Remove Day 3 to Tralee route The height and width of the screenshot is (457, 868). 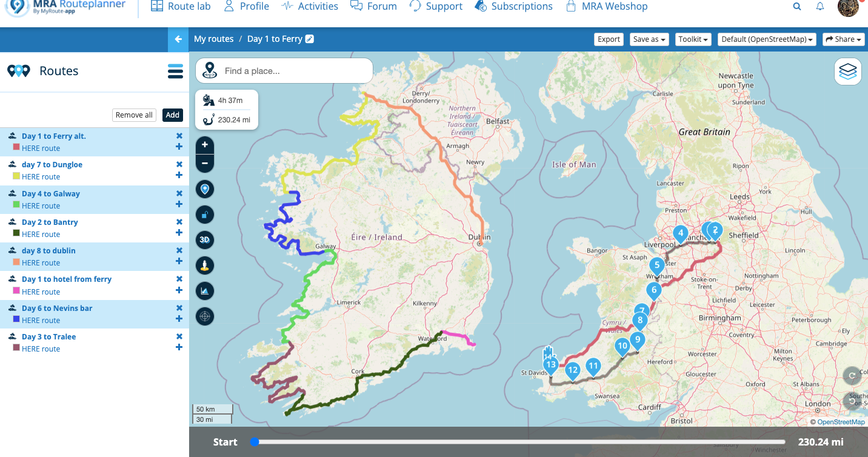pos(179,336)
